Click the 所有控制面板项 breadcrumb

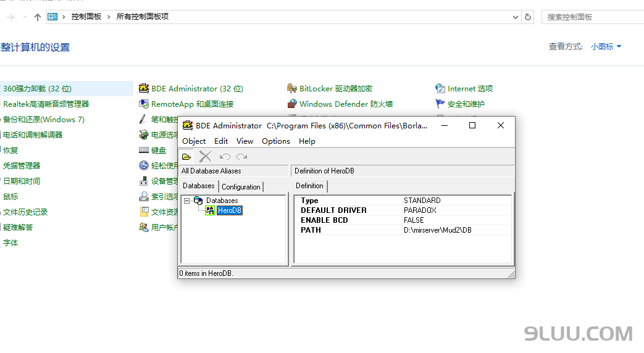click(143, 17)
